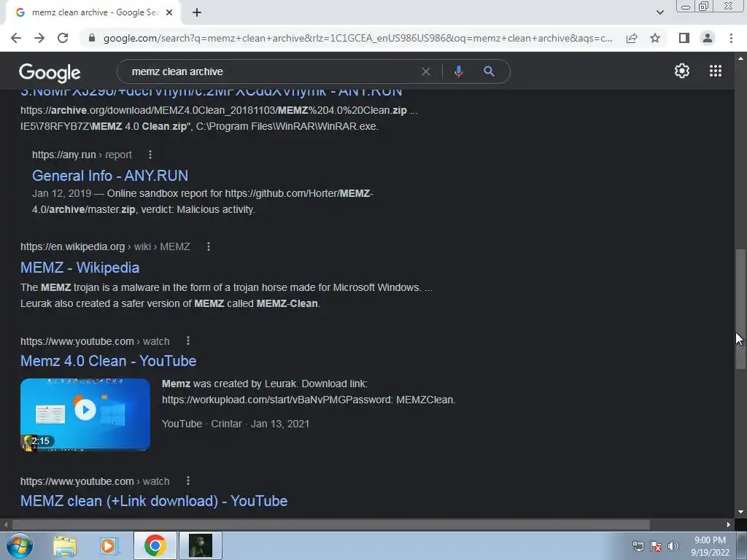Image resolution: width=747 pixels, height=560 pixels.
Task: Open the Chrome side panel
Action: pyautogui.click(x=684, y=38)
